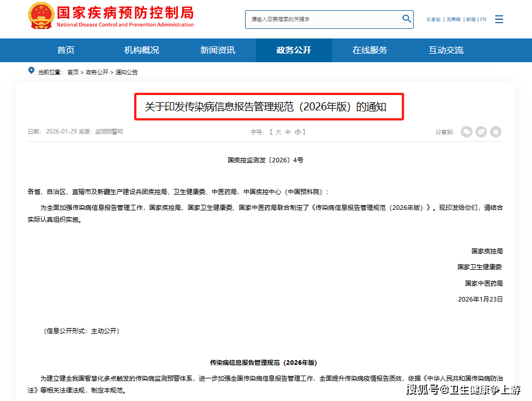Switch site language to EN
Image resolution: width=532 pixels, height=401 pixels.
483,19
